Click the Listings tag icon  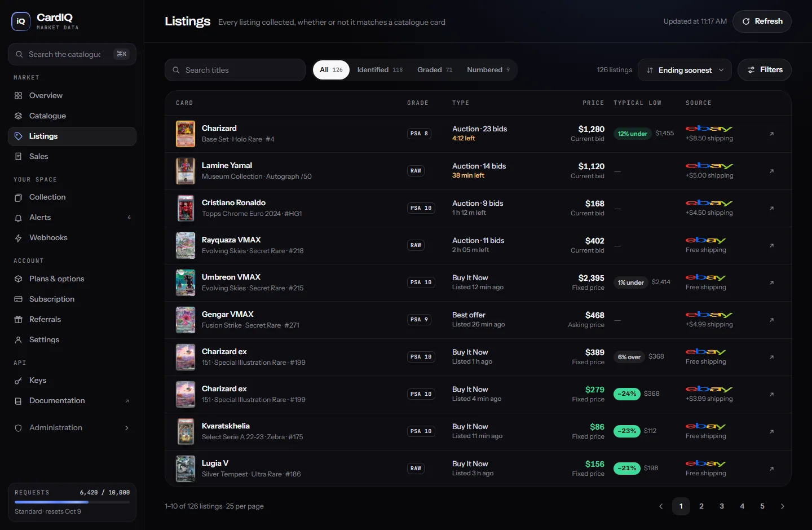[x=19, y=136]
